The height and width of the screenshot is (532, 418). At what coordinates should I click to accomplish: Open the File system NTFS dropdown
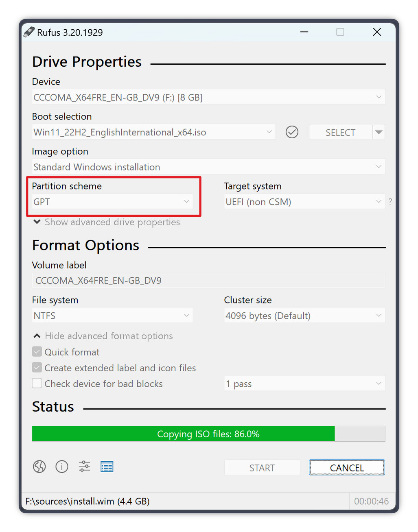click(x=112, y=316)
